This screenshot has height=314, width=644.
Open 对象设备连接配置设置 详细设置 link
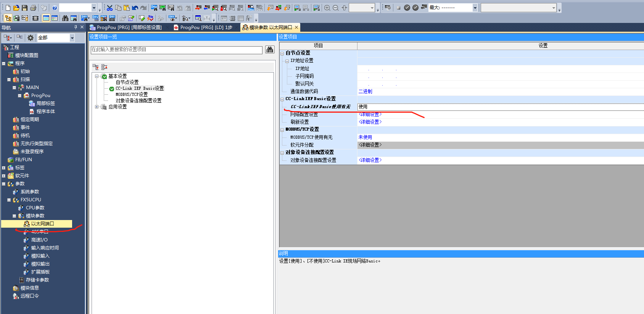click(370, 160)
